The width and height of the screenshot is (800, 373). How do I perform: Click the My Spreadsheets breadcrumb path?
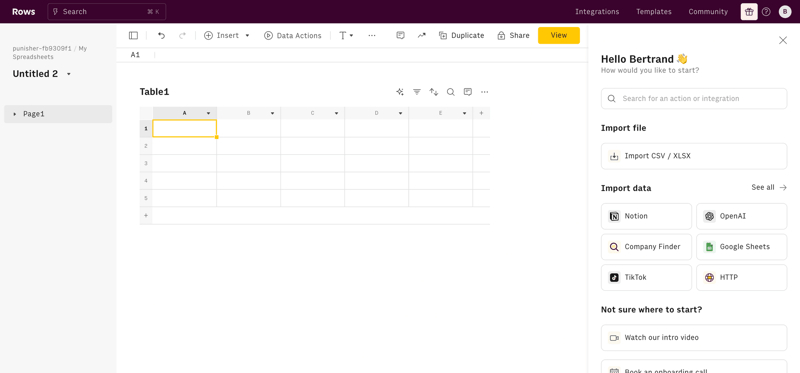[49, 53]
